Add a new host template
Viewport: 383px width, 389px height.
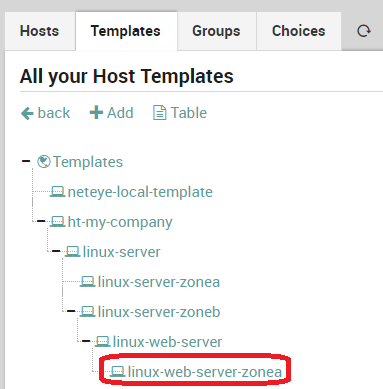(x=112, y=113)
